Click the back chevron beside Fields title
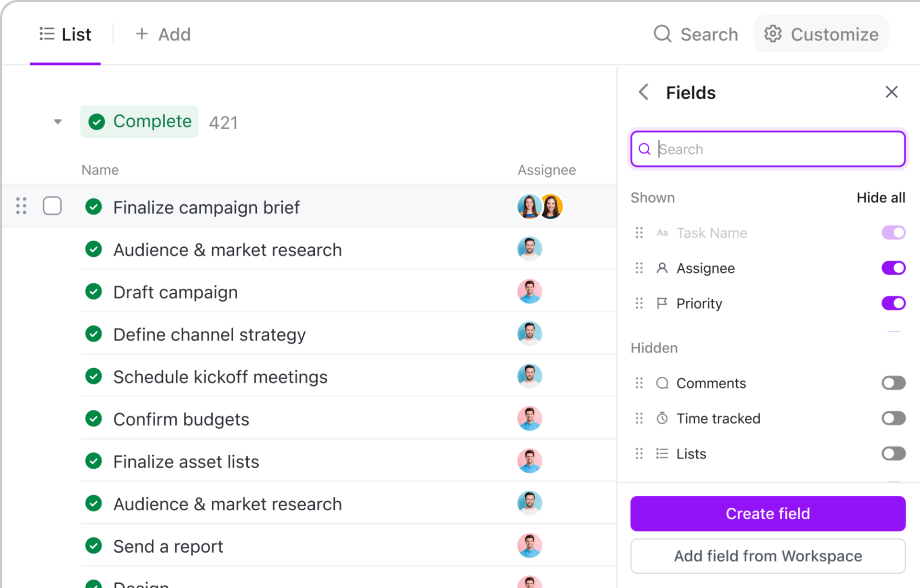 [643, 92]
